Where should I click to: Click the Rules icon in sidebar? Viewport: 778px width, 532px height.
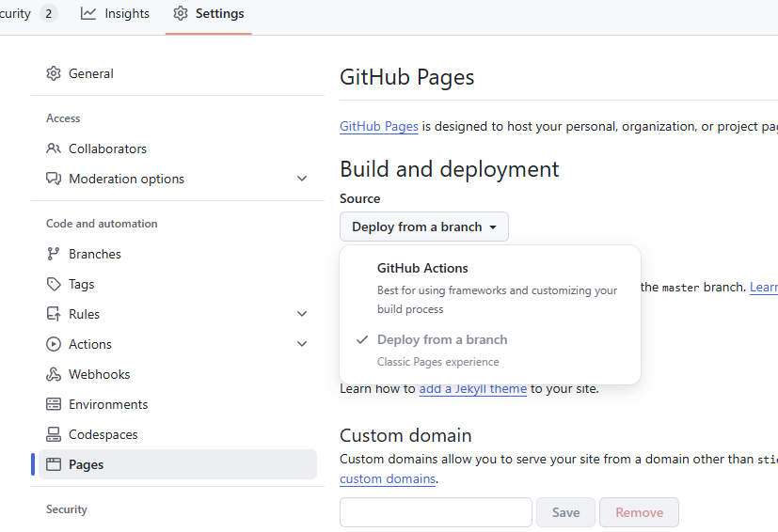pyautogui.click(x=54, y=314)
